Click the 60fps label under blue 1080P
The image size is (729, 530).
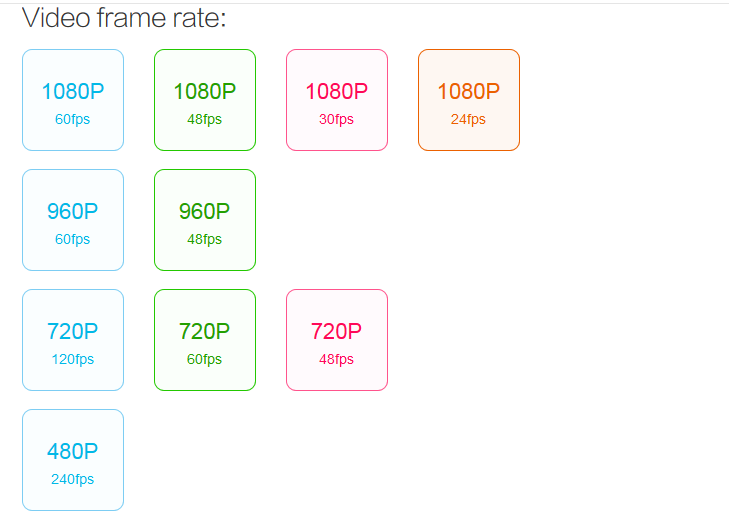pyautogui.click(x=73, y=119)
